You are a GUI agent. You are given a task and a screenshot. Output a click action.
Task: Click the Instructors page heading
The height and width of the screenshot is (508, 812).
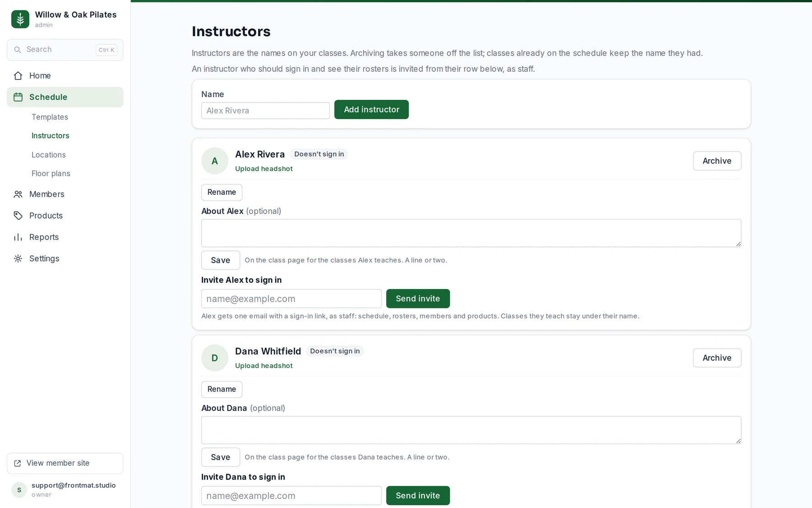[231, 31]
